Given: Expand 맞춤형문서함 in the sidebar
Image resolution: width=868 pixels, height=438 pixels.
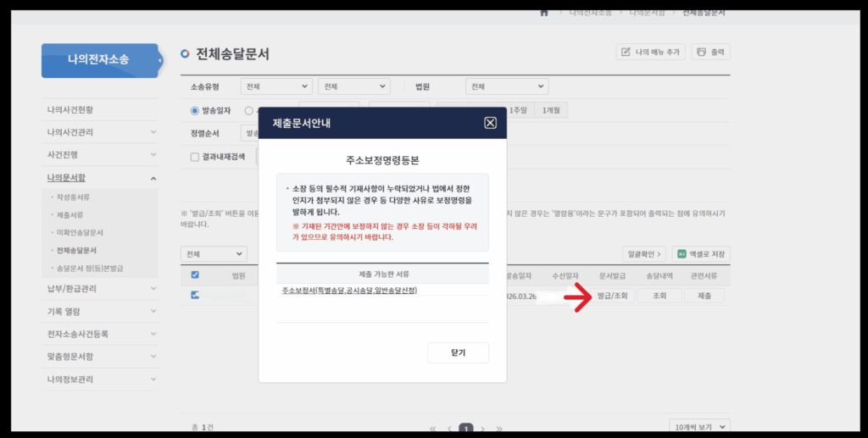Looking at the screenshot, I should [100, 357].
